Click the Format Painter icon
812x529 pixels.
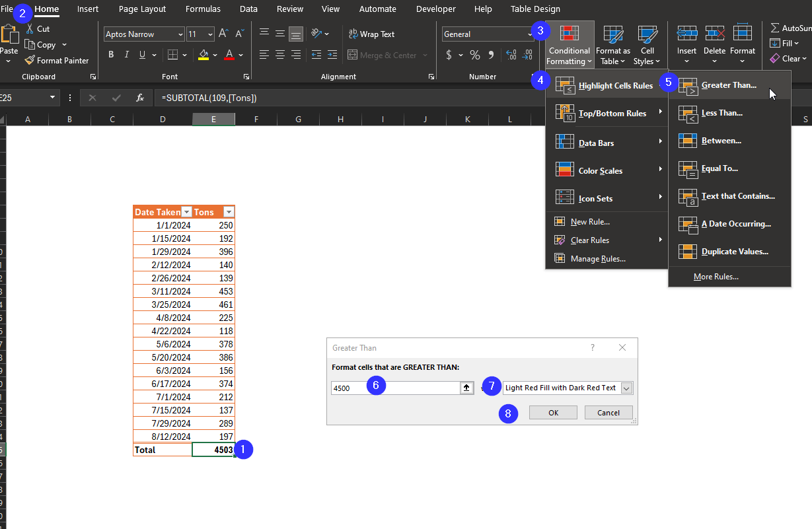(30, 60)
